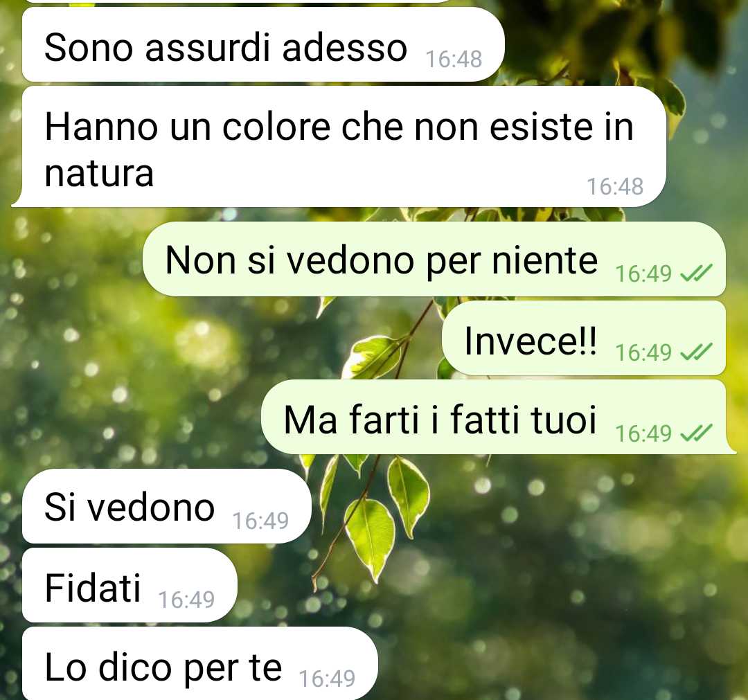
Task: Click 16:49 timestamp on 'Fidati' message
Action: tap(186, 600)
